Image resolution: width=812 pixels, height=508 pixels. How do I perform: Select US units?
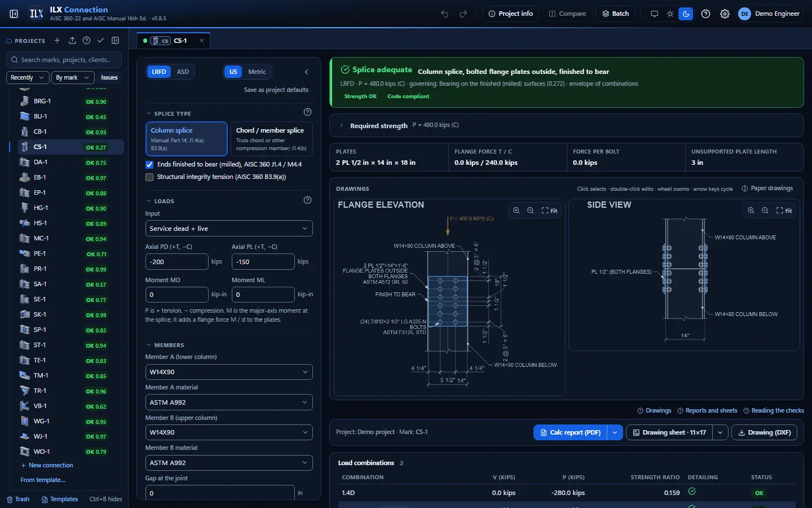coord(233,72)
